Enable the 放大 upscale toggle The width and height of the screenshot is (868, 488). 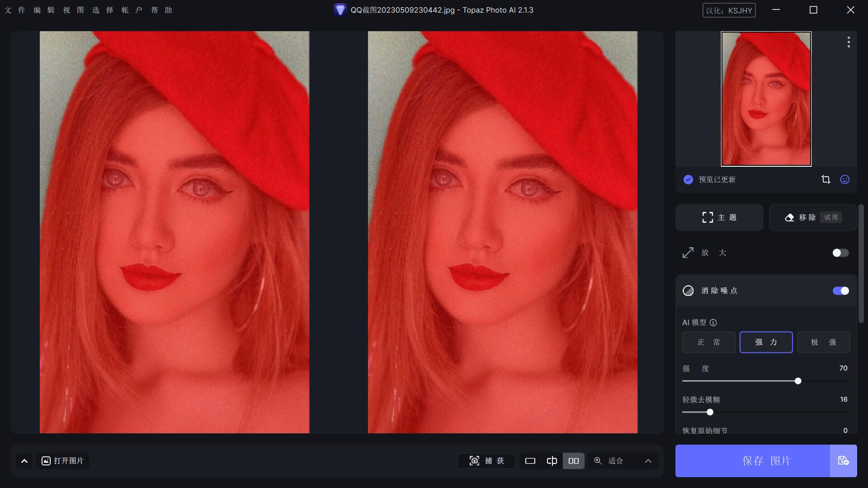click(x=840, y=253)
